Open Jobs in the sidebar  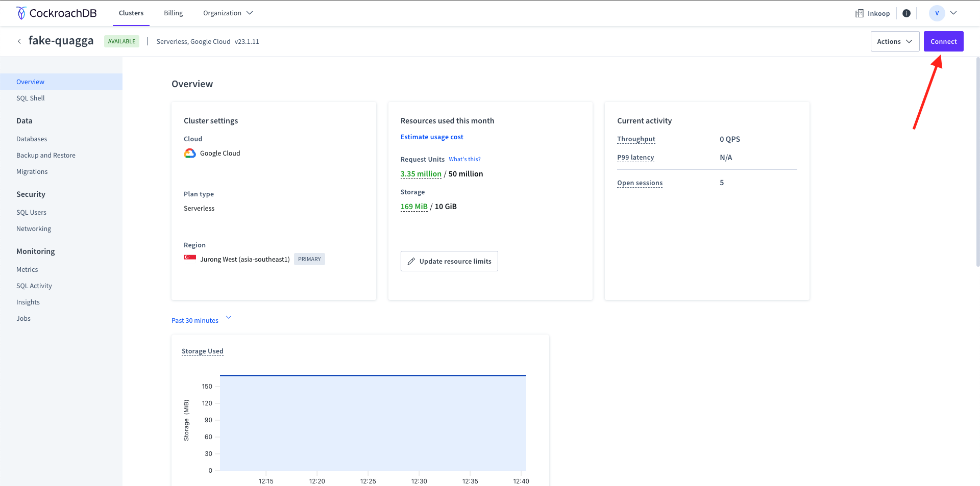click(23, 318)
